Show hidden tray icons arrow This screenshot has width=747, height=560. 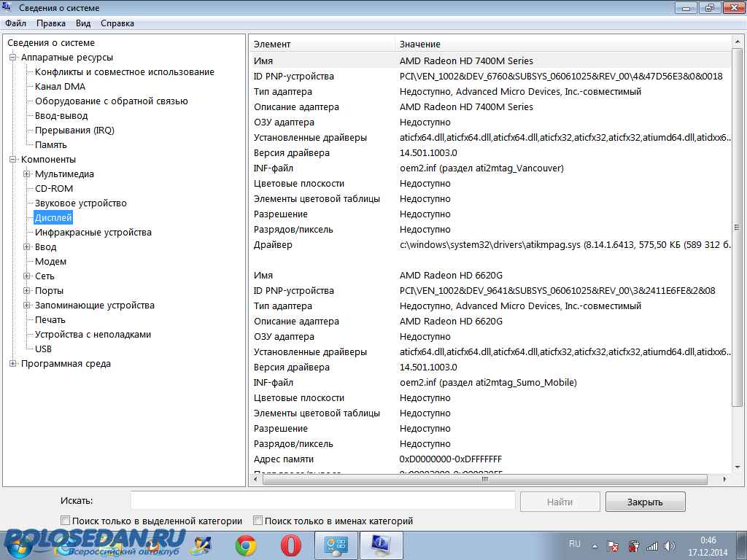coord(595,545)
